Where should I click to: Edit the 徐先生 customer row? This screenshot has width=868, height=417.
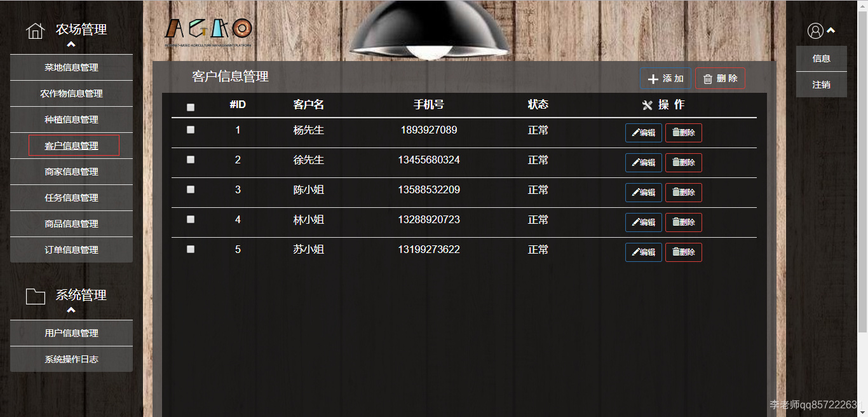tap(644, 163)
